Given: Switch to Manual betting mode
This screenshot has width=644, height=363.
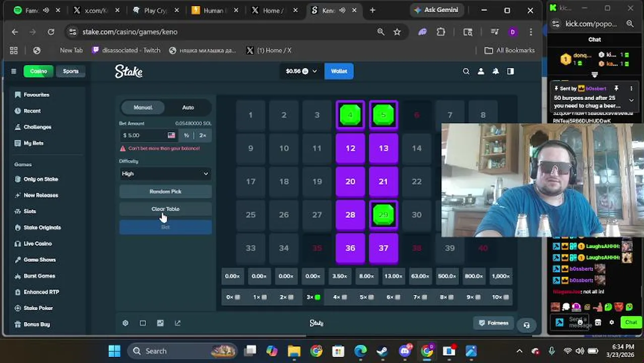Looking at the screenshot, I should tap(143, 107).
